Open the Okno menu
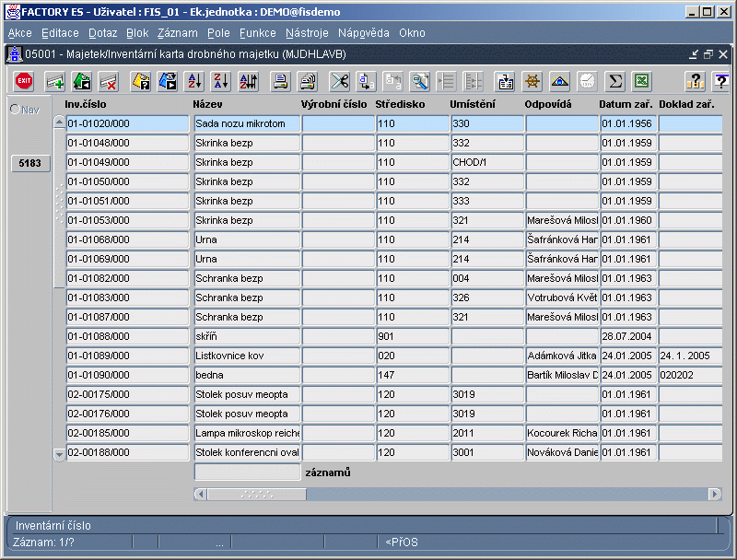 pyautogui.click(x=412, y=33)
